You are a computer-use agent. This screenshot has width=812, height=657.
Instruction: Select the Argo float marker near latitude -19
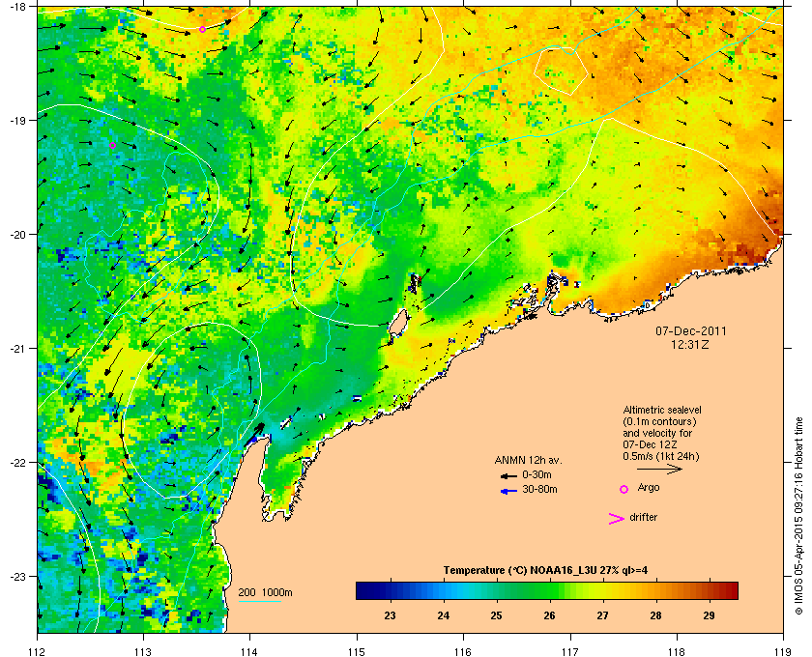pos(112,146)
